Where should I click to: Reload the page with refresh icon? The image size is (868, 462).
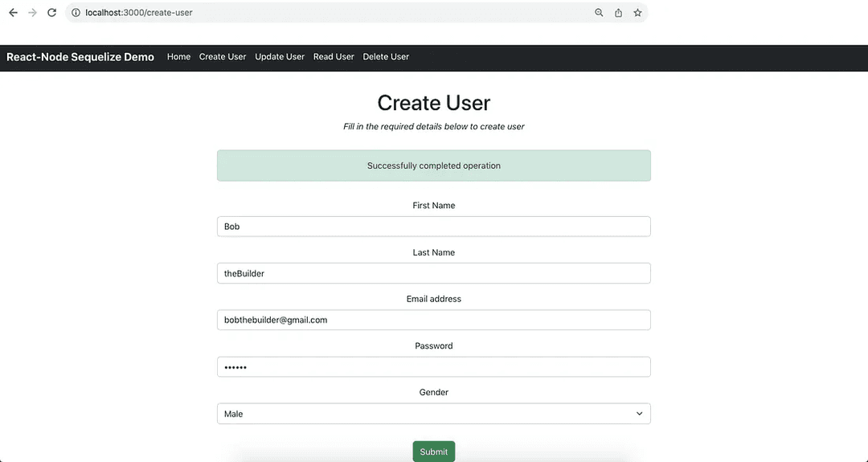[x=51, y=13]
